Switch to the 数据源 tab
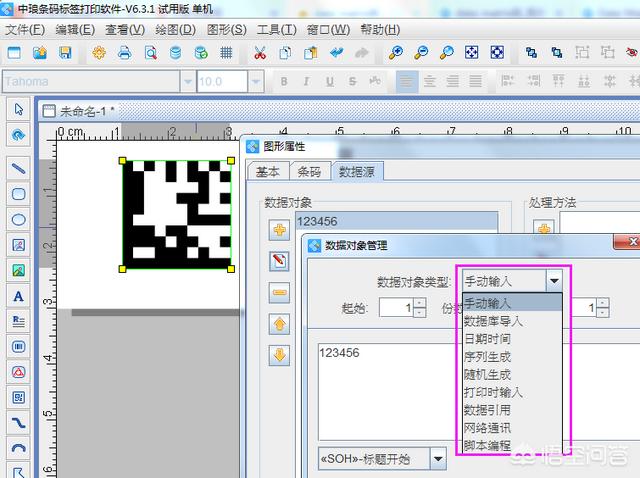Viewport: 640px width, 478px height. point(357,171)
